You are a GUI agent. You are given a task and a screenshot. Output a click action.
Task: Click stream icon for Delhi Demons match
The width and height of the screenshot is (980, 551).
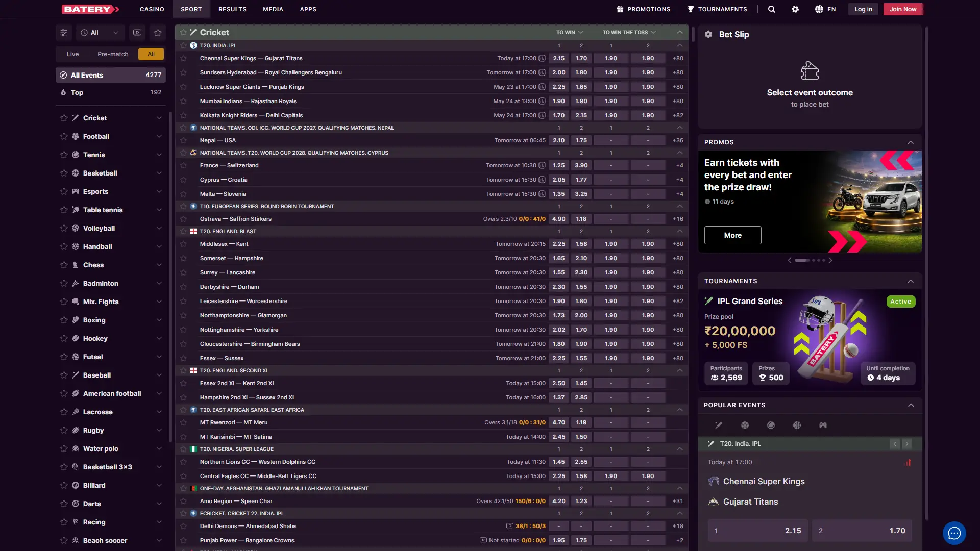pyautogui.click(x=509, y=526)
